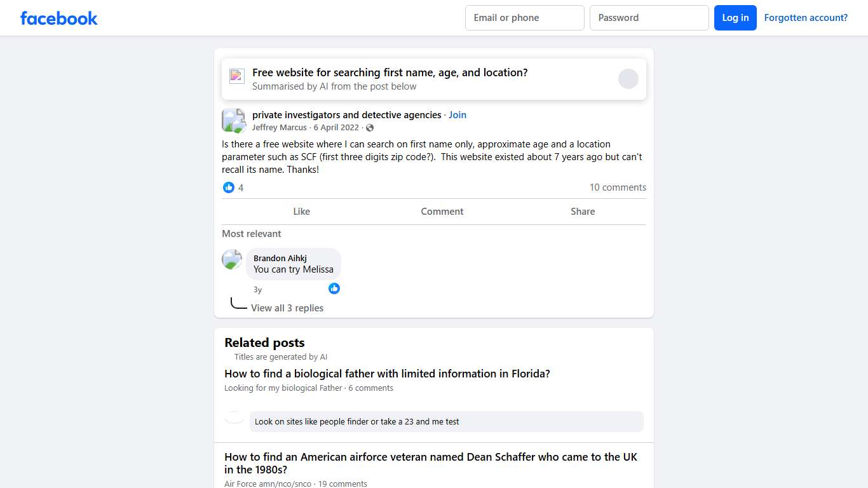The height and width of the screenshot is (488, 868).
Task: Open the 10 comments list
Action: point(618,187)
